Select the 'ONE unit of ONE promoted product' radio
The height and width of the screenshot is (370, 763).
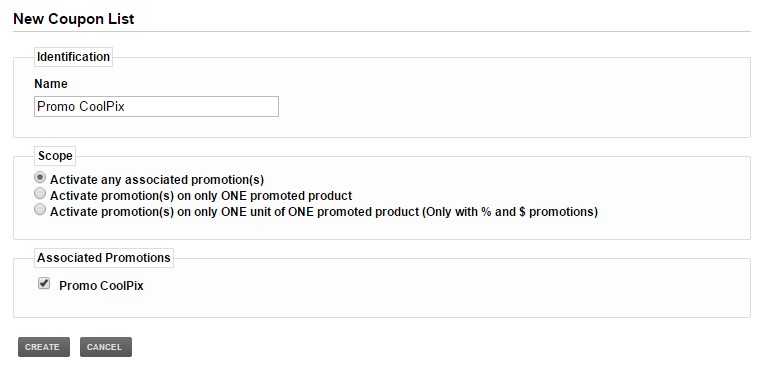click(x=40, y=210)
